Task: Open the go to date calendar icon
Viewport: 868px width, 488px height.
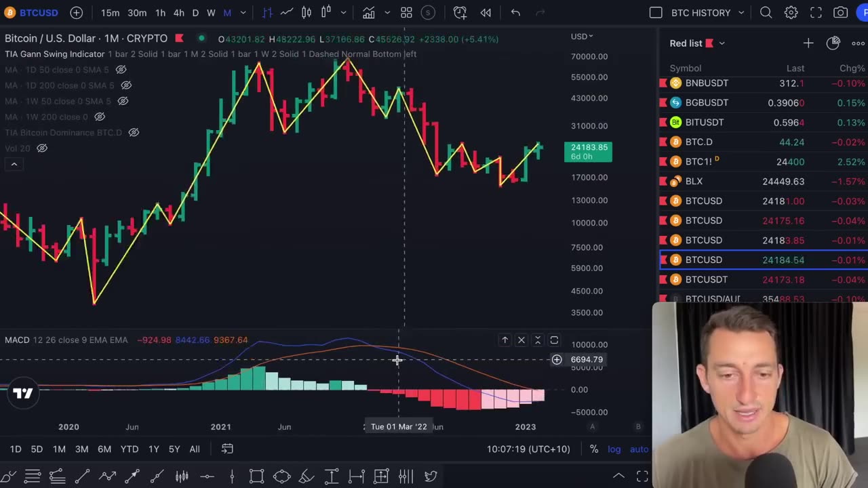Action: [x=227, y=449]
